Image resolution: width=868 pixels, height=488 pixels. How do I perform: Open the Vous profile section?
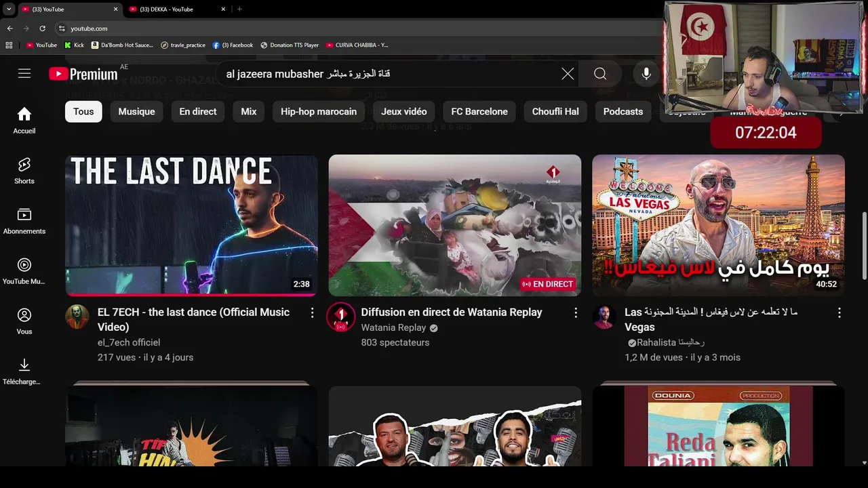[24, 321]
